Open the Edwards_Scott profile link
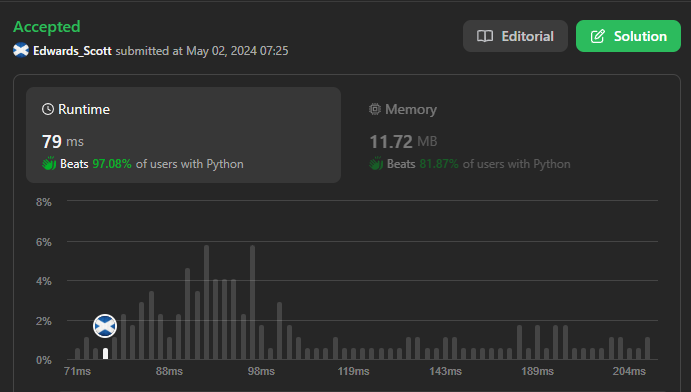The image size is (691, 392). pos(72,51)
